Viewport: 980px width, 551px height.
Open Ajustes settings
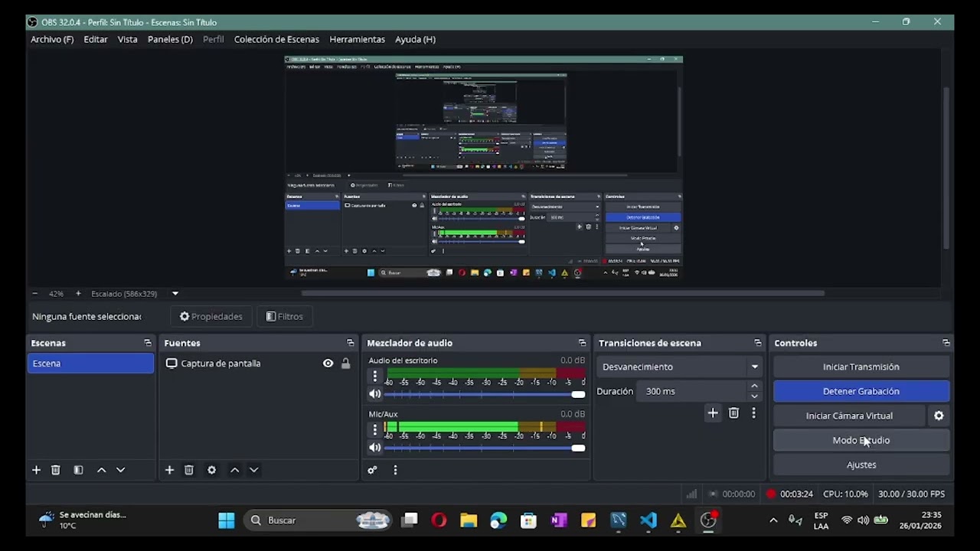(861, 465)
